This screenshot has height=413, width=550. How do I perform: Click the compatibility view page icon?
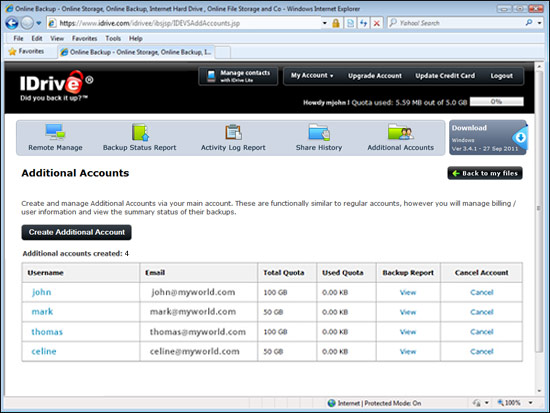click(350, 23)
